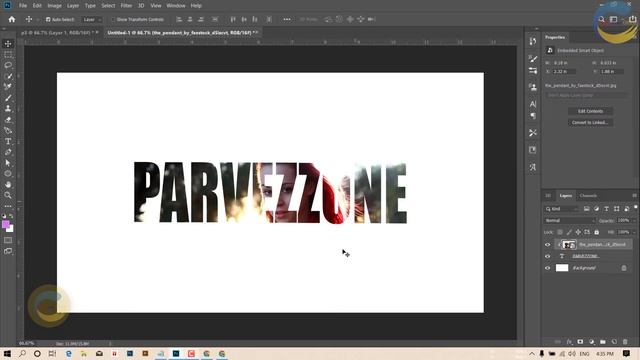Select the Zoom tool in the toolbox
640x360 pixels.
(x=8, y=195)
